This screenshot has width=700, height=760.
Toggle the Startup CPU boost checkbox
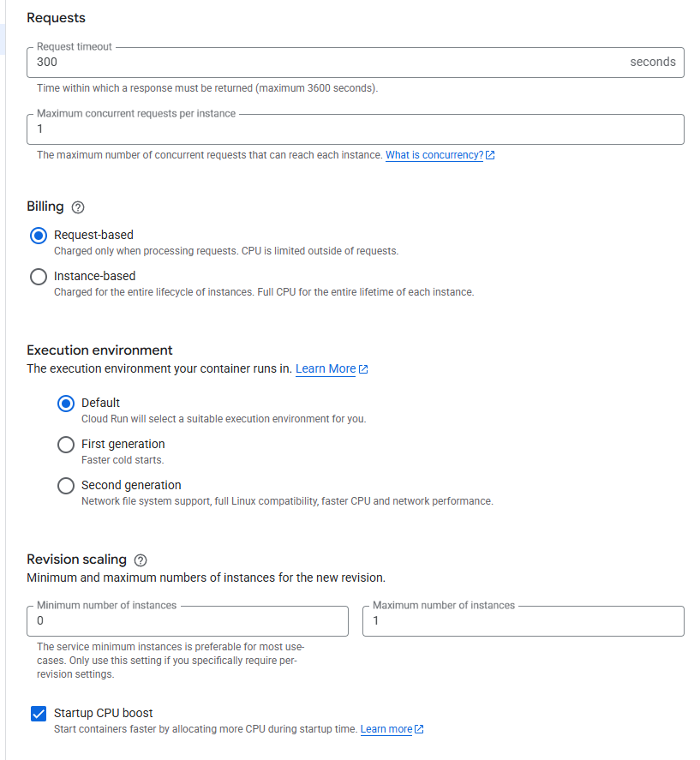39,714
